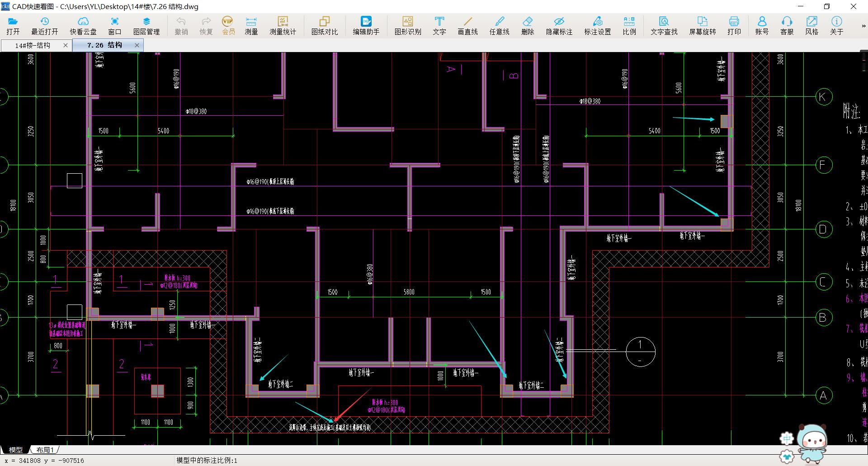868x466 pixels.
Task: Open the 风格 style switcher
Action: point(811,25)
